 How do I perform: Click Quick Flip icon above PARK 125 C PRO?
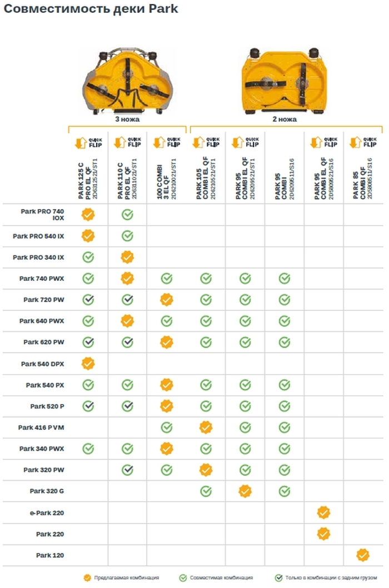[x=88, y=142]
